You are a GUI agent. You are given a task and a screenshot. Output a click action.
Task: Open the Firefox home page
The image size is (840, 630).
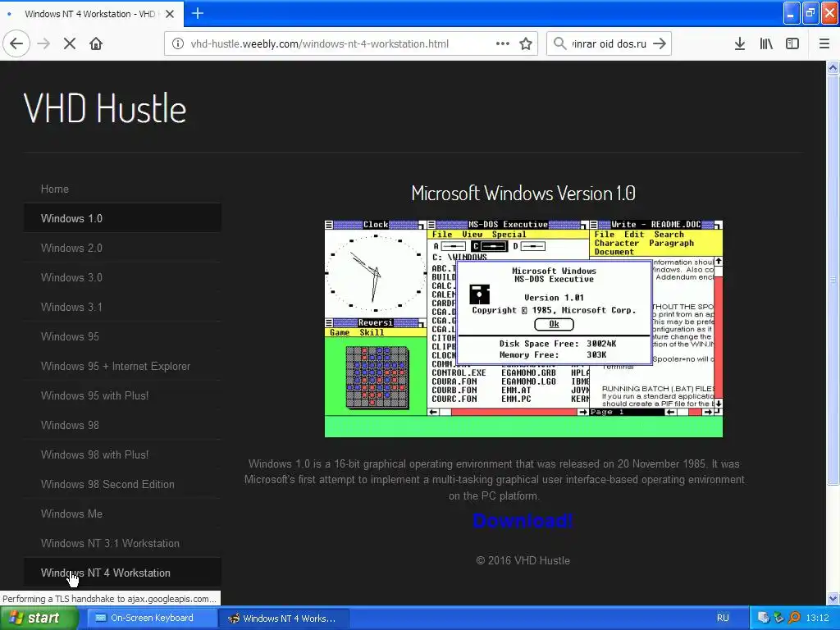[x=96, y=43]
